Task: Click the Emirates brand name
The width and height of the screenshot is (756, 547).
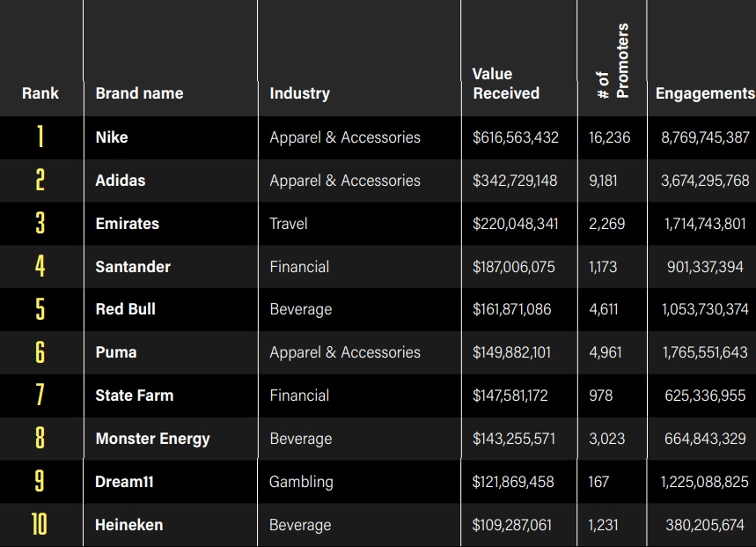Action: [128, 224]
